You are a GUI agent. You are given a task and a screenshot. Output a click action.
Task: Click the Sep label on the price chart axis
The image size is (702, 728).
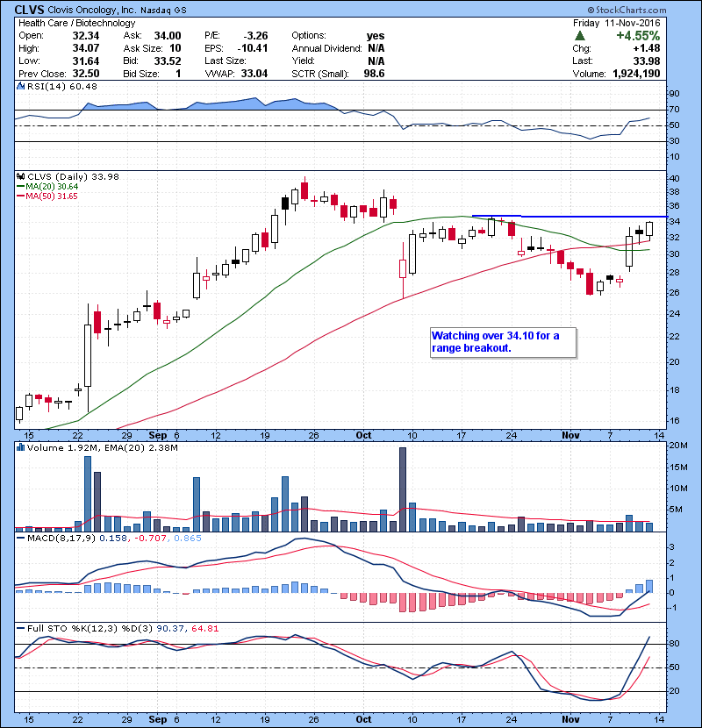[157, 435]
